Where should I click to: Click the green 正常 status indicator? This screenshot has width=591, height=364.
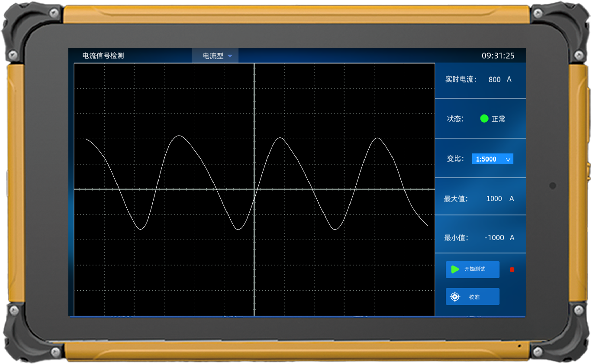(x=484, y=118)
